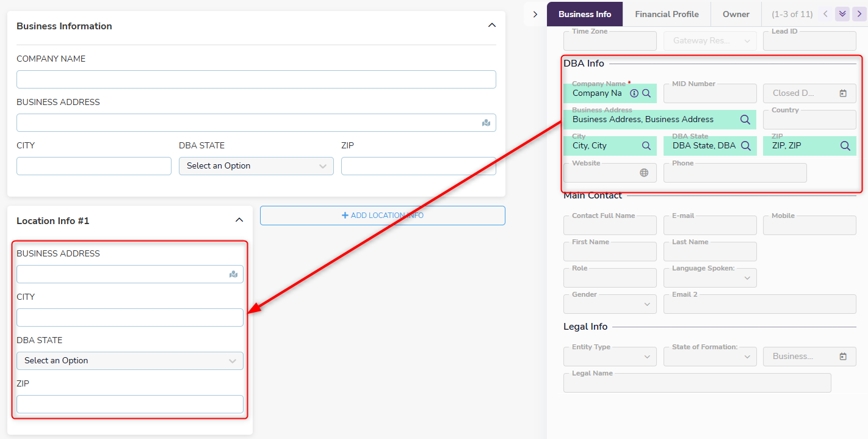Switch to the Owner tab
Viewport: 868px width, 439px height.
736,14
